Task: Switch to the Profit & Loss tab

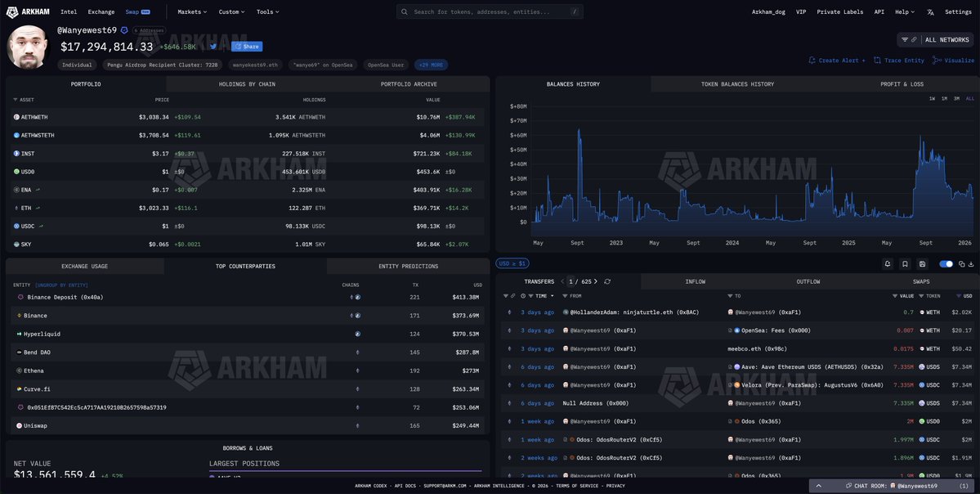Action: pos(902,84)
